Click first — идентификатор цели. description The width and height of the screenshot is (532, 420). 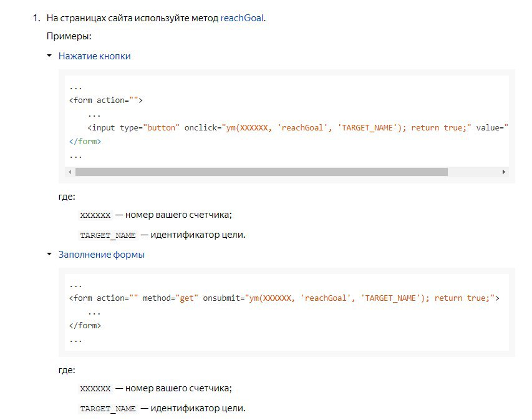click(193, 235)
